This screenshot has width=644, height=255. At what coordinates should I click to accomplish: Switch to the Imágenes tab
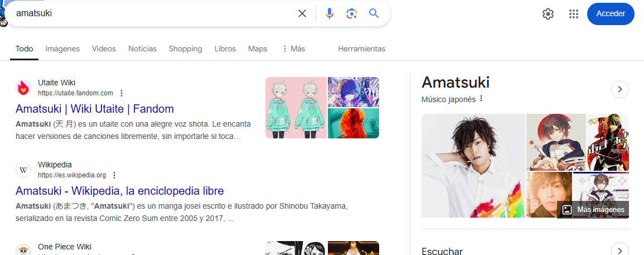pyautogui.click(x=62, y=49)
